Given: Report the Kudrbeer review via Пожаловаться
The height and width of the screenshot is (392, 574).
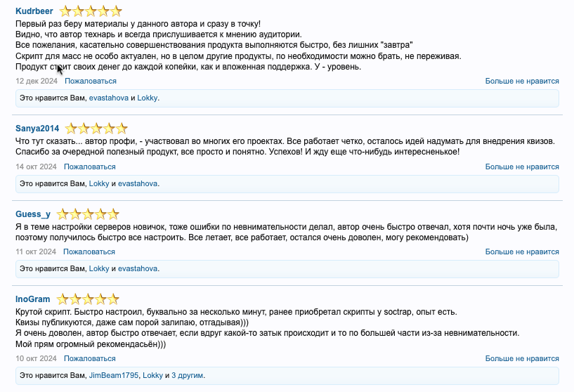Looking at the screenshot, I should tap(91, 81).
